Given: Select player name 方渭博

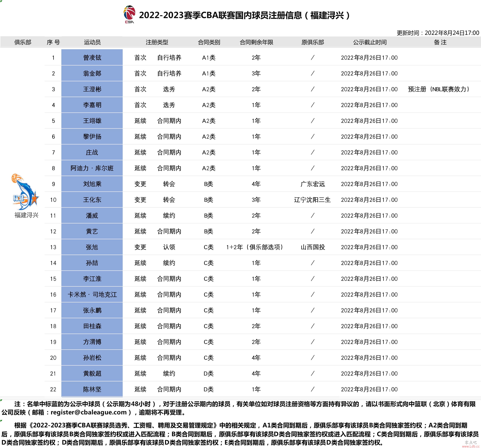Looking at the screenshot, I should [92, 342].
